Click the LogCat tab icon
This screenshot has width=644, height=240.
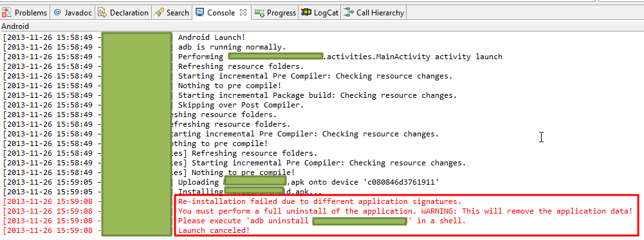(x=306, y=13)
